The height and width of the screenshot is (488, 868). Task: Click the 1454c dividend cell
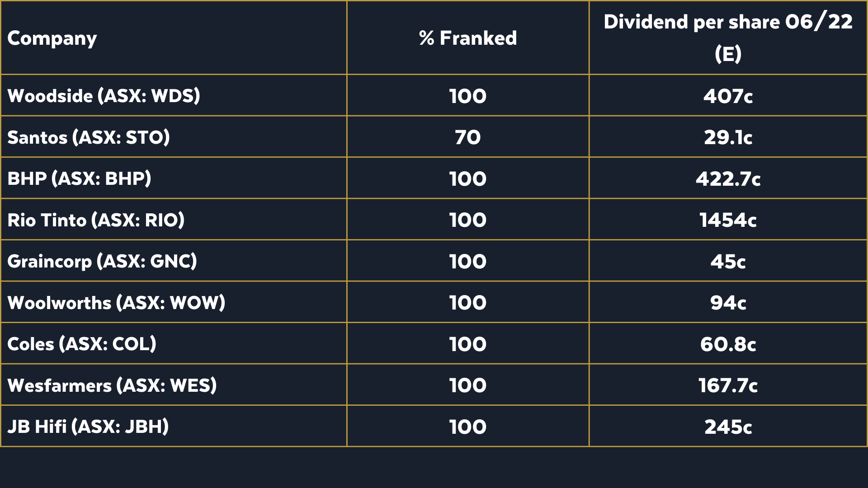click(x=728, y=220)
